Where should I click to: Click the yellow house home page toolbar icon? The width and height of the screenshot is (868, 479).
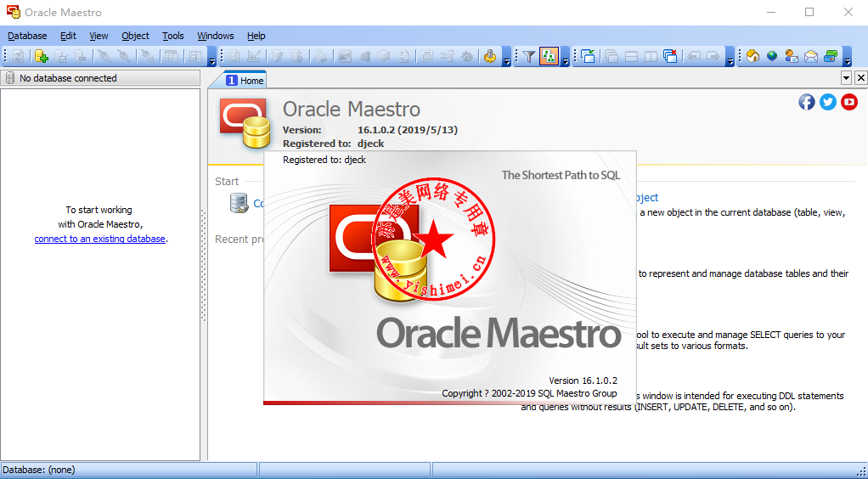[x=752, y=56]
